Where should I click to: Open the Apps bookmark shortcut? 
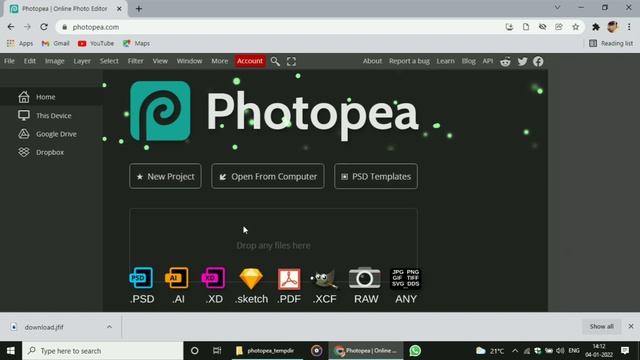tap(20, 43)
